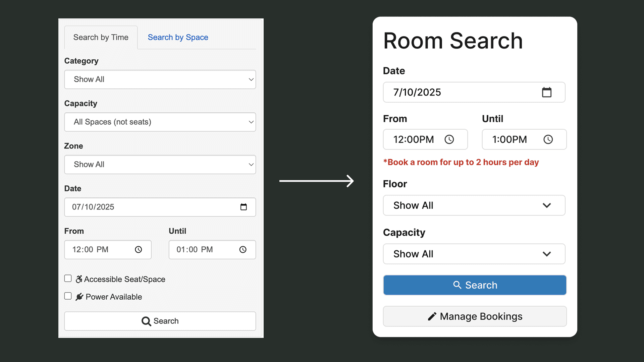The image size is (644, 362).
Task: Open the All Spaces capacity dropdown
Action: [x=160, y=122]
